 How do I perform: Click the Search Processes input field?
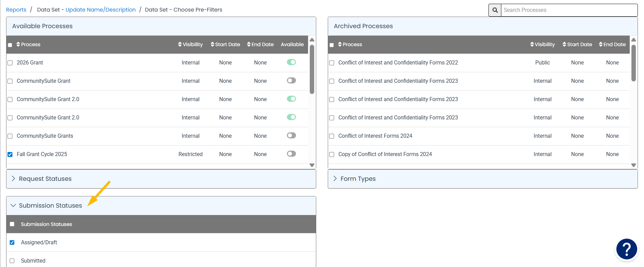(569, 10)
